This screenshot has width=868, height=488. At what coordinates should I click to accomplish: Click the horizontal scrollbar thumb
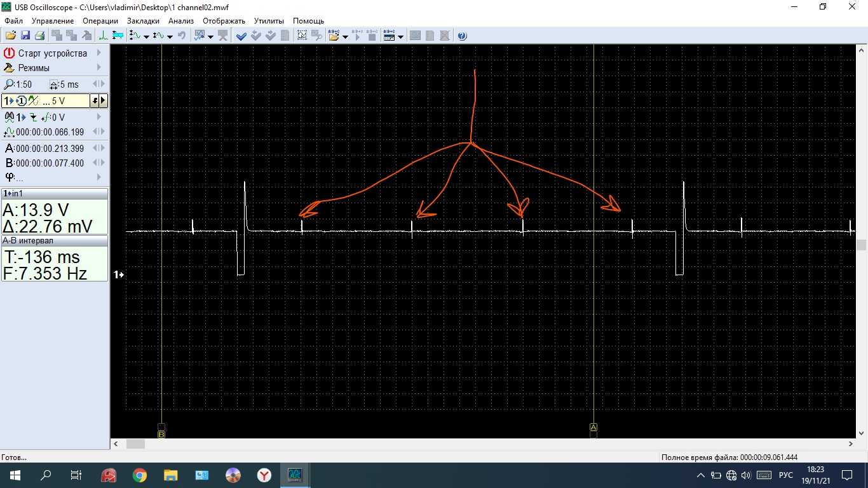135,444
